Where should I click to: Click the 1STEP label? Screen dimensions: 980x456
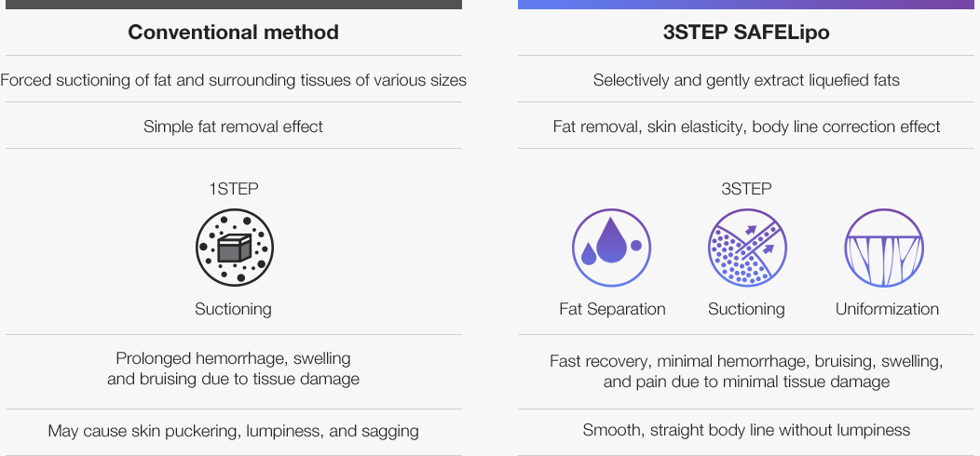233,189
